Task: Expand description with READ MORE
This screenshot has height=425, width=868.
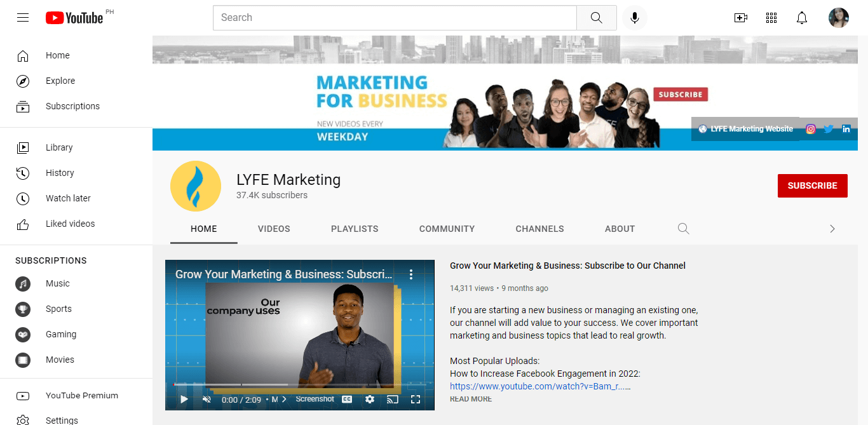Action: pos(471,399)
